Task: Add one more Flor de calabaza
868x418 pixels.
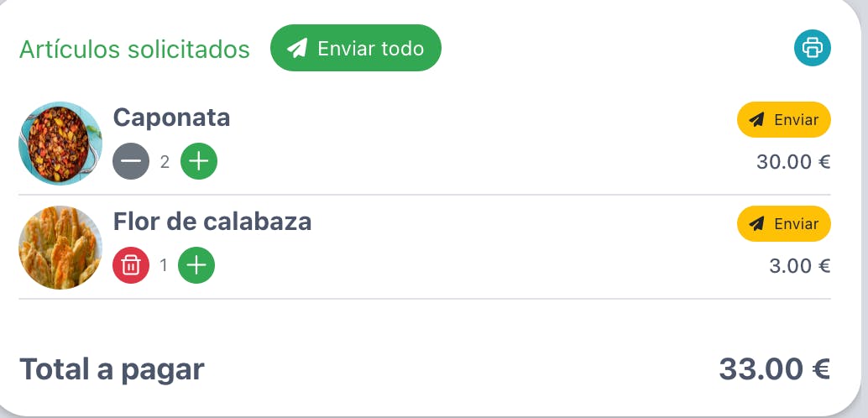Action: (196, 266)
